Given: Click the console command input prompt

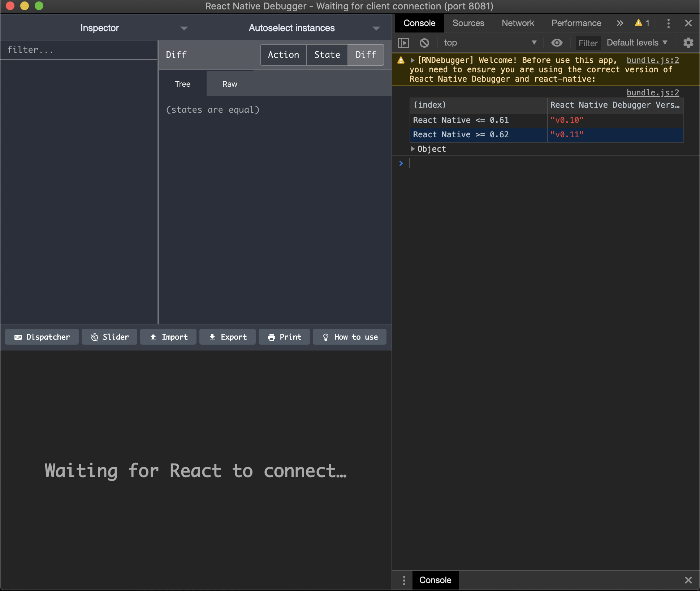Looking at the screenshot, I should click(470, 163).
